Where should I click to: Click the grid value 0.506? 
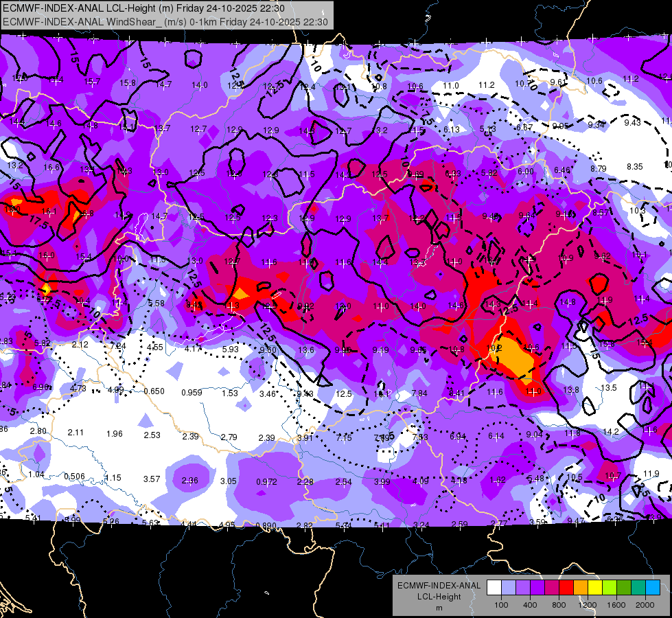[x=75, y=477]
